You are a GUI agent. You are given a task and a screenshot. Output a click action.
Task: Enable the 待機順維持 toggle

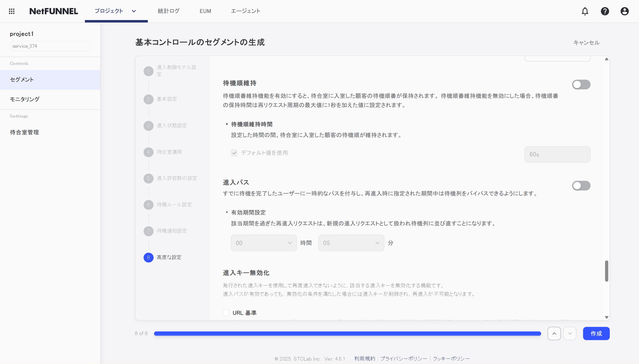(x=581, y=84)
